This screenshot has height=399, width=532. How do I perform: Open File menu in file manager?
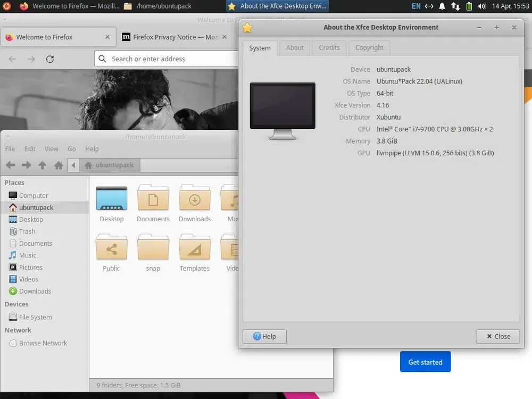10,149
